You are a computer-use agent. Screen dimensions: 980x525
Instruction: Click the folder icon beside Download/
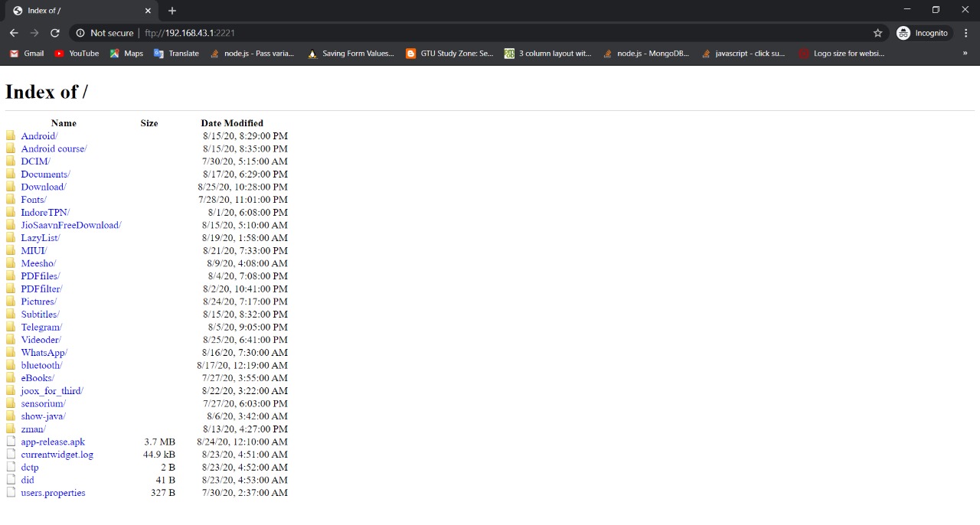(11, 187)
